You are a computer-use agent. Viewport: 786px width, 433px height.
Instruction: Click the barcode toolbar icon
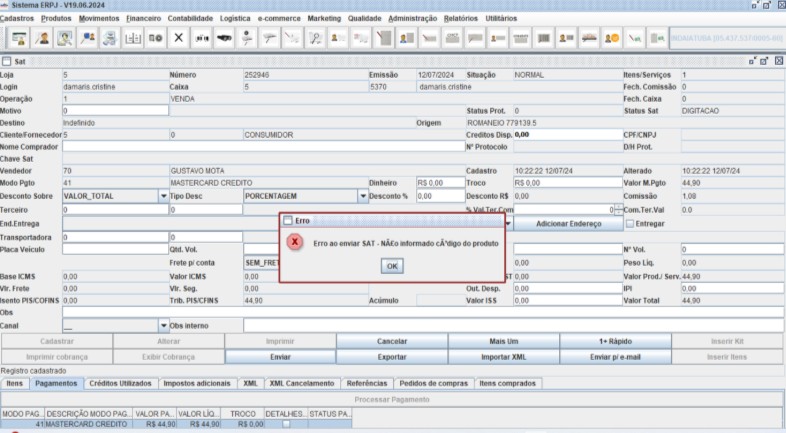544,38
